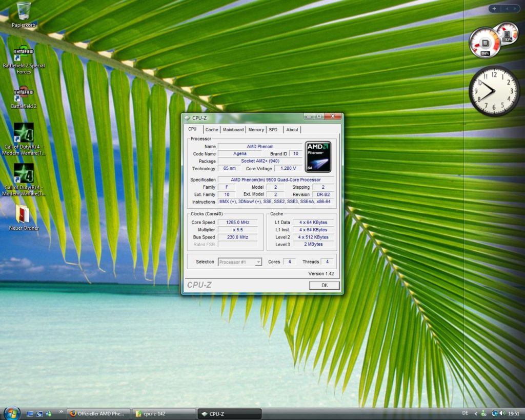This screenshot has height=420, width=525.
Task: Click Show Desktop quick launch icon
Action: tap(30, 414)
